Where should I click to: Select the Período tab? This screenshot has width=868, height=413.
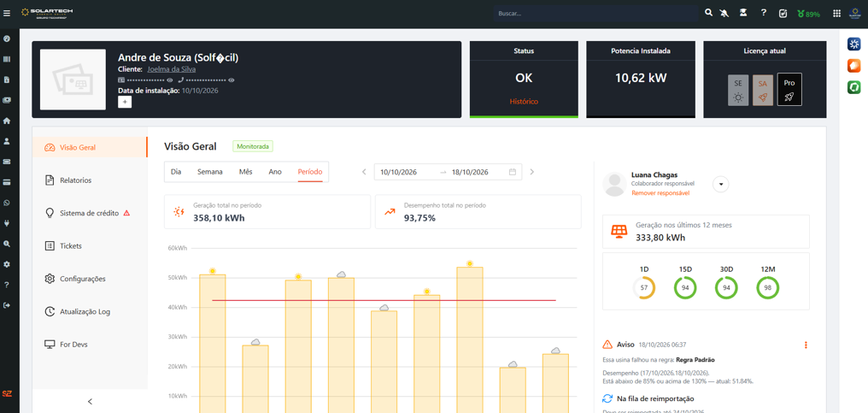tap(310, 172)
